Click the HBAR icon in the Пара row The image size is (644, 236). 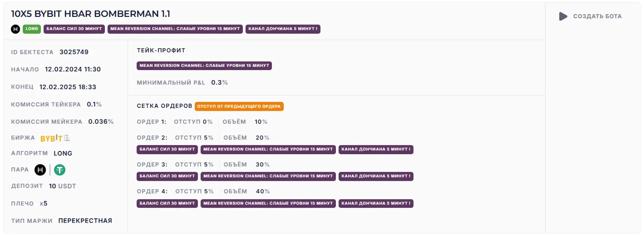(x=40, y=170)
